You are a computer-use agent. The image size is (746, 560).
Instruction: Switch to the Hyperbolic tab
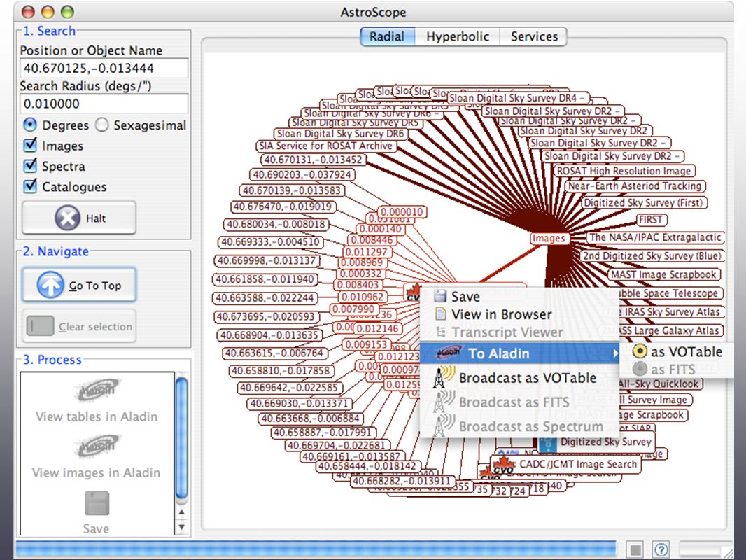coord(457,36)
